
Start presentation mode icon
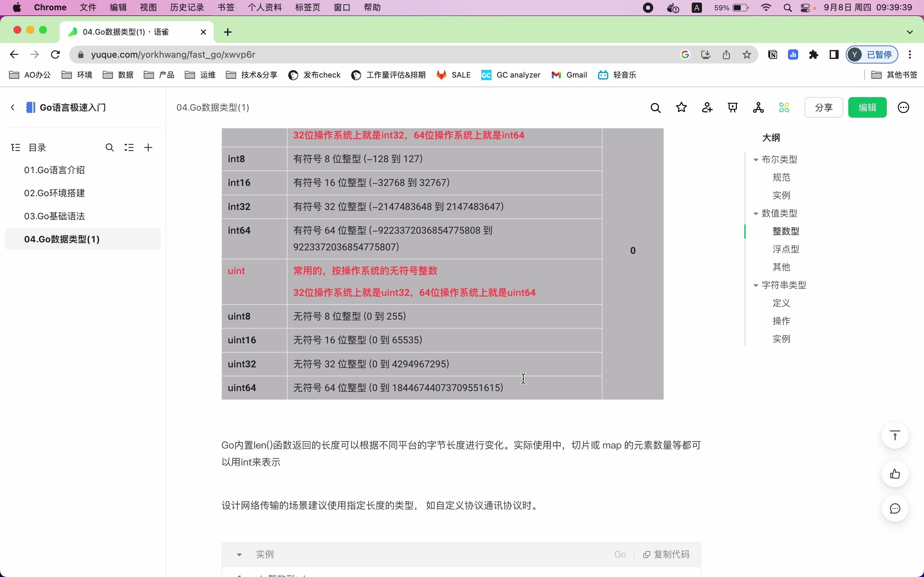point(732,108)
